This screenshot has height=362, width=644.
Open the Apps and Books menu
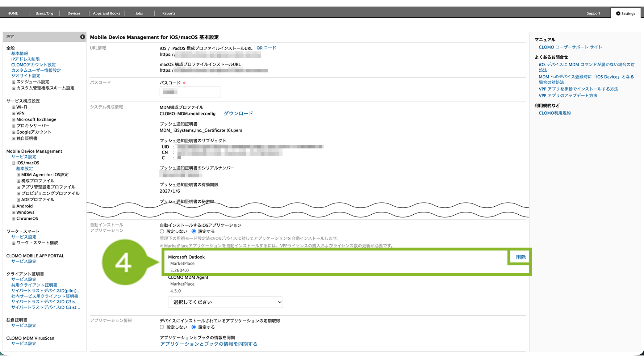106,13
